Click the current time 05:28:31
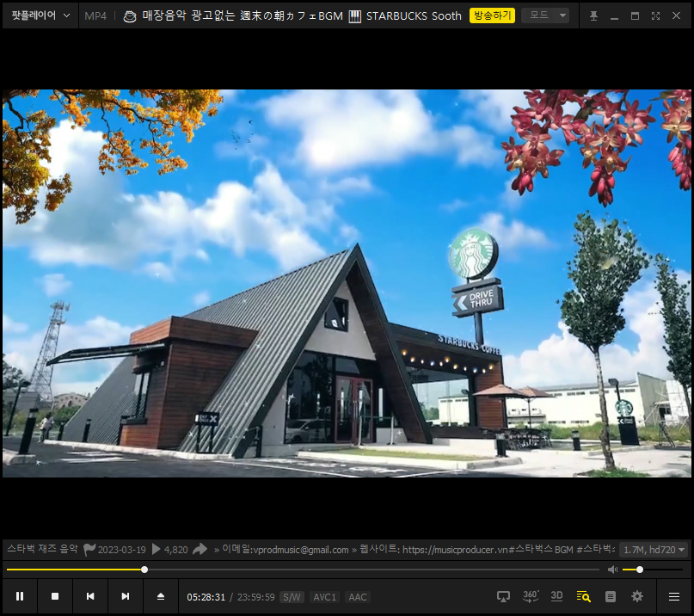694x616 pixels. coord(206,597)
